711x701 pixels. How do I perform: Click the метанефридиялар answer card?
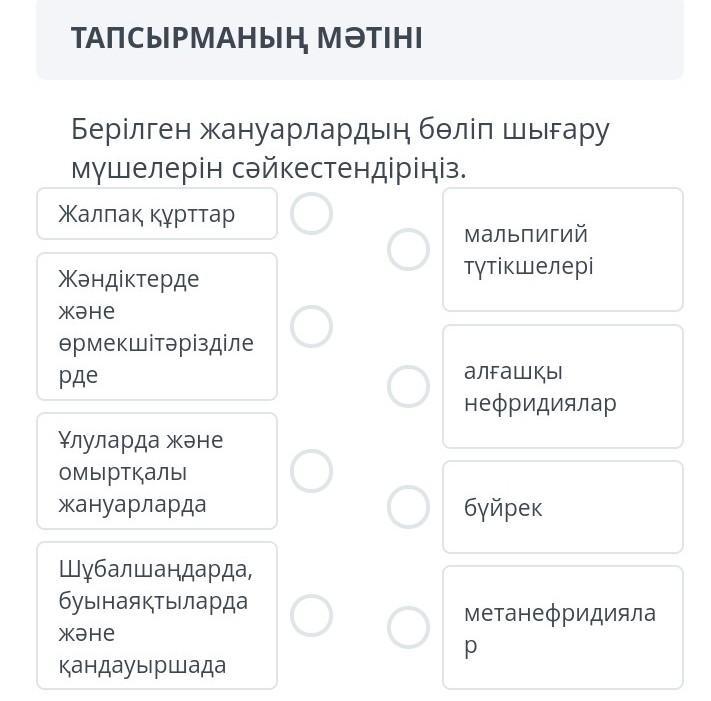point(562,628)
